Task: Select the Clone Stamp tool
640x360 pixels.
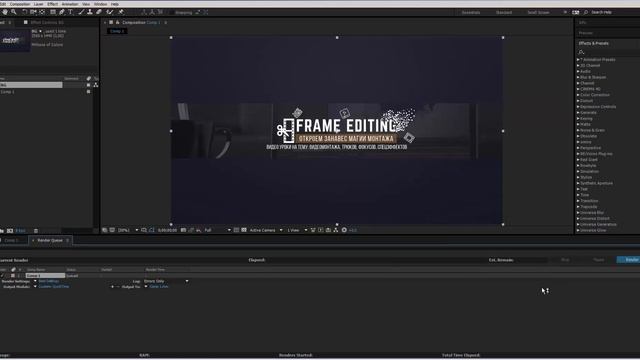Action: (x=90, y=12)
